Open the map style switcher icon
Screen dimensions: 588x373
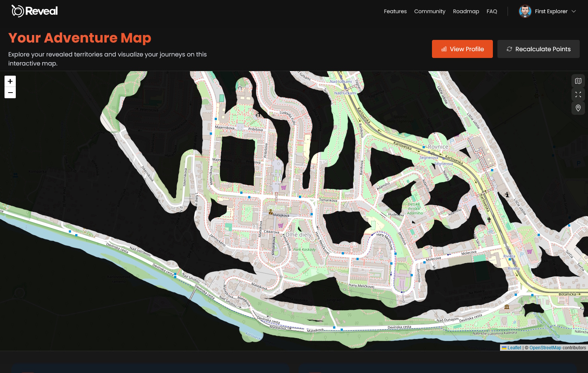578,81
